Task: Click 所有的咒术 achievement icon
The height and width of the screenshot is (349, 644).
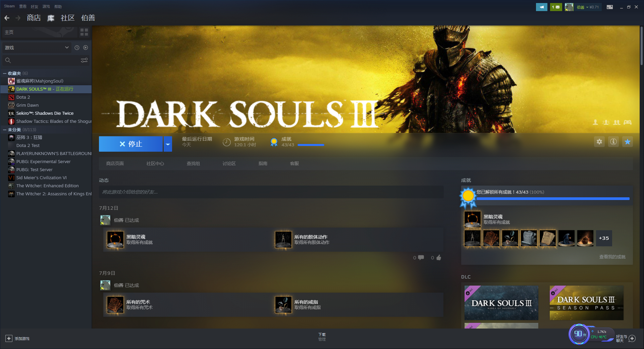Action: pyautogui.click(x=115, y=305)
